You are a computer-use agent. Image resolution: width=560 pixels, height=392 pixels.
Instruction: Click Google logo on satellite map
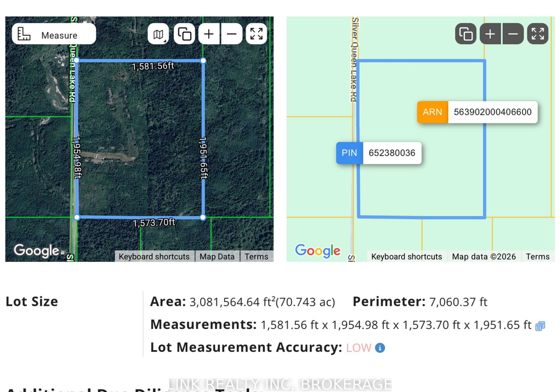coord(36,251)
